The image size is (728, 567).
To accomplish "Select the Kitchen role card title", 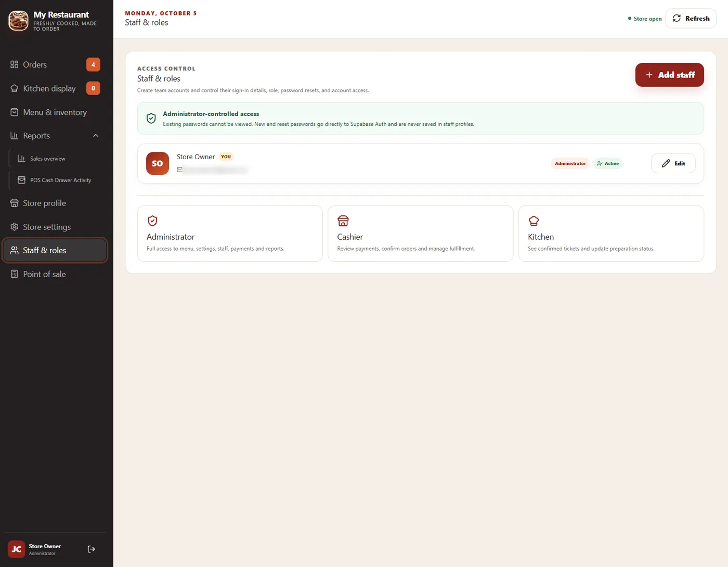I will pos(541,237).
